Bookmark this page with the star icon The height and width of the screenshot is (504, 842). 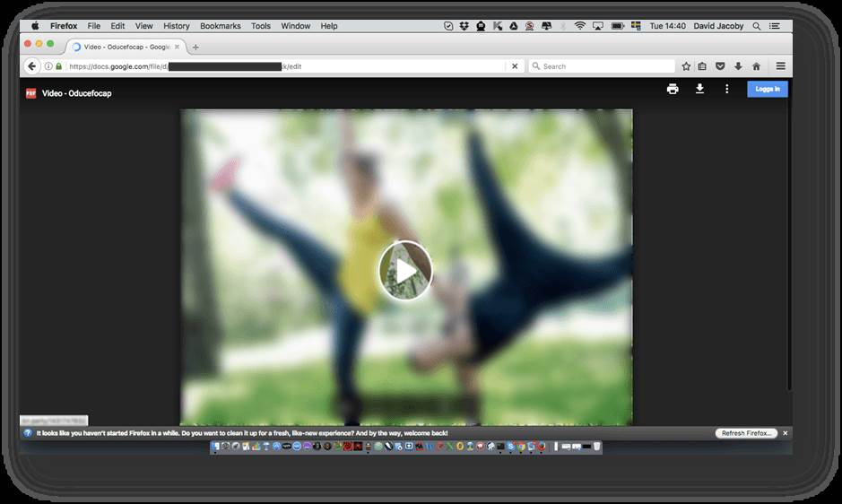686,66
